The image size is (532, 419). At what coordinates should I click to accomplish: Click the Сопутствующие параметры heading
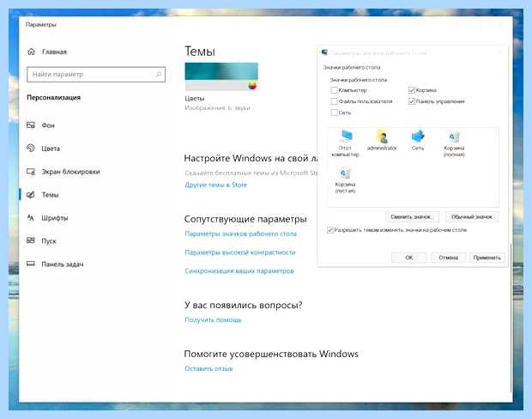(245, 219)
